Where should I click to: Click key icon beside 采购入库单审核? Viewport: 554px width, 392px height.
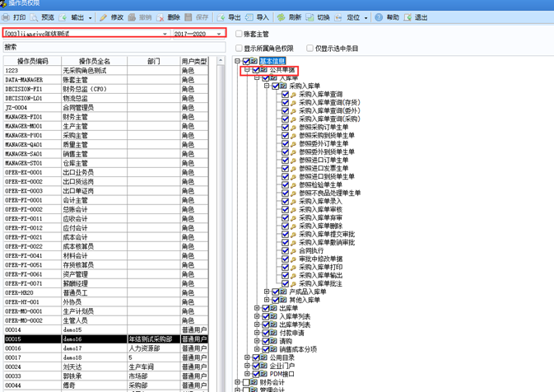pos(293,210)
